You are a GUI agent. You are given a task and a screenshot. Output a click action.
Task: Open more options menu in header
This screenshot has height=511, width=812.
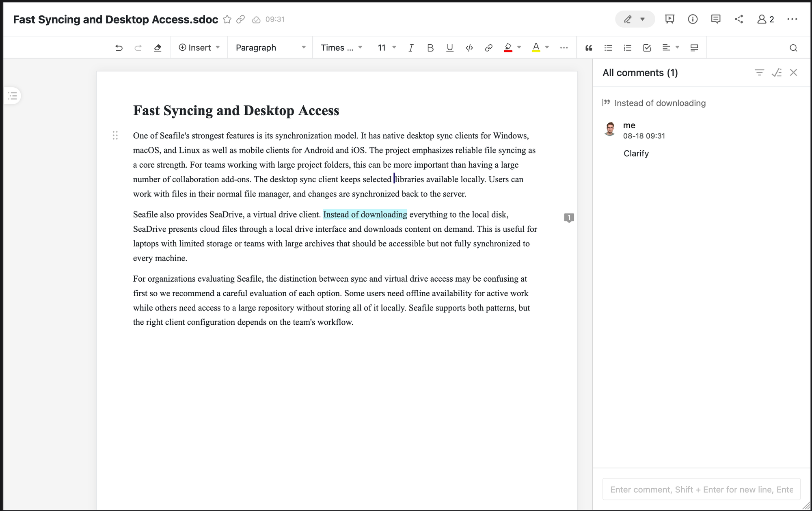point(792,19)
